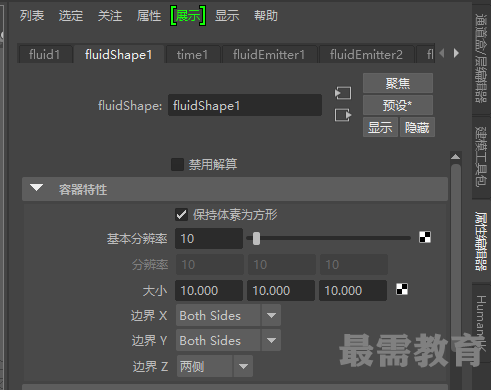Click the map button beside 基本分辨率 slider
The image size is (491, 390).
click(x=425, y=237)
